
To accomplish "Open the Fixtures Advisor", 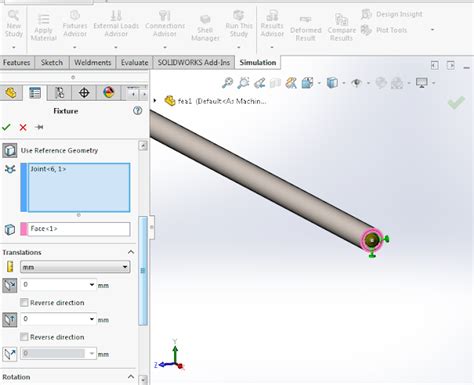I will tap(75, 23).
